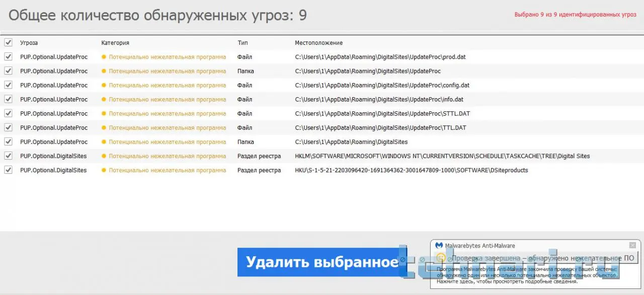
Task: Select the path ending UpdateProc\STTL.DAT
Action: [x=382, y=113]
